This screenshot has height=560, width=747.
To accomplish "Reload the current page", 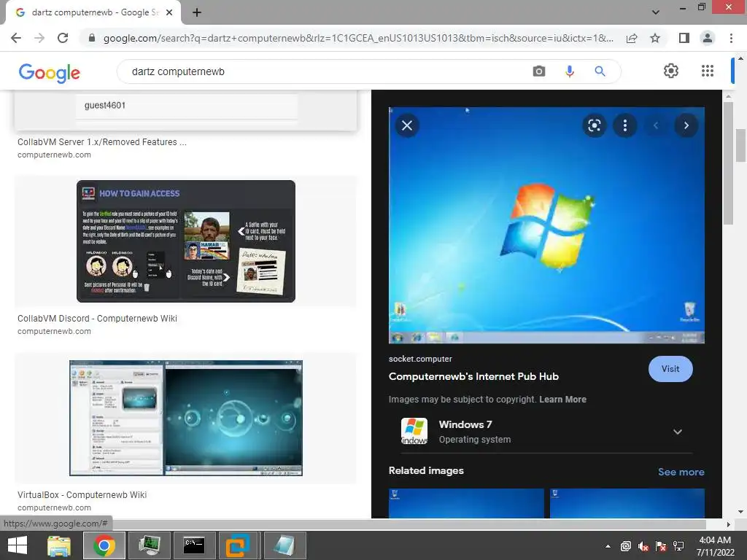I will (x=63, y=38).
